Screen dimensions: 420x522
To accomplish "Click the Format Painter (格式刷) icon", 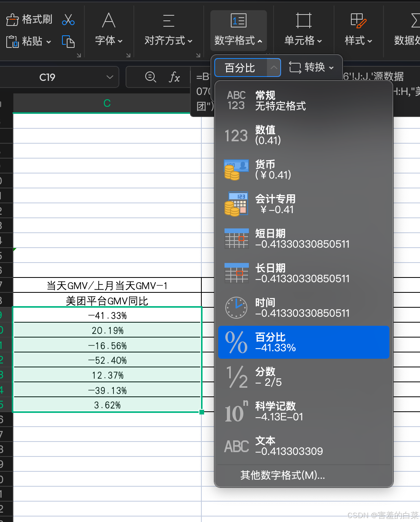I will [13, 20].
